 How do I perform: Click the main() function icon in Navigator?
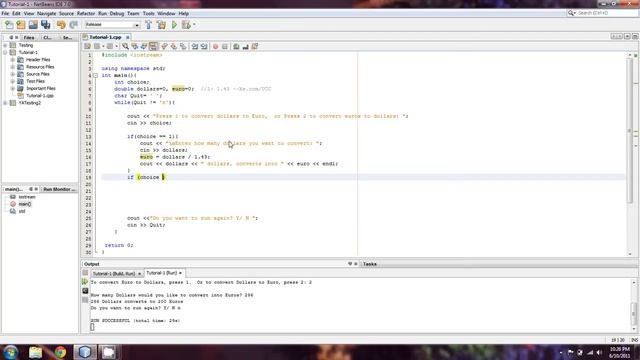tap(13, 204)
